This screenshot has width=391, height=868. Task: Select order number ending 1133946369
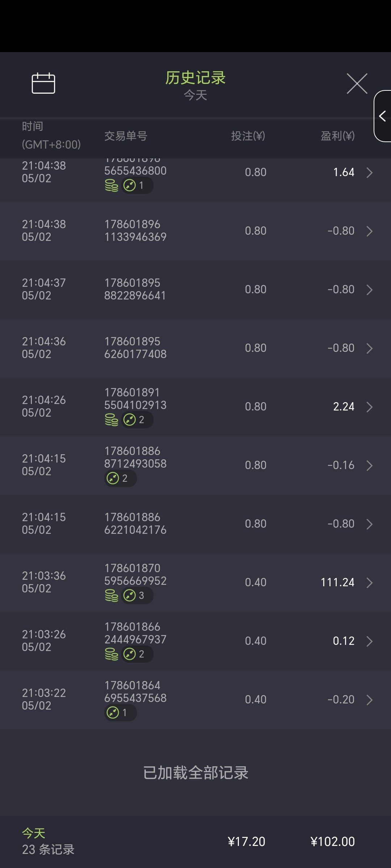click(135, 231)
